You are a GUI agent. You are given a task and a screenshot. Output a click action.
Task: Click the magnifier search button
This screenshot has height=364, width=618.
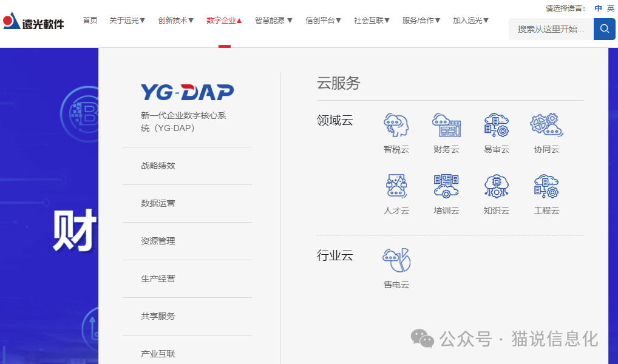click(x=604, y=29)
